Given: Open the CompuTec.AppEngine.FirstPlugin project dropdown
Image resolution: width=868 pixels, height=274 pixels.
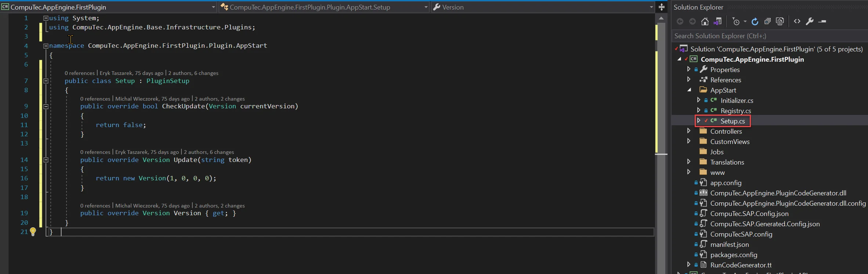Looking at the screenshot, I should click(x=213, y=7).
